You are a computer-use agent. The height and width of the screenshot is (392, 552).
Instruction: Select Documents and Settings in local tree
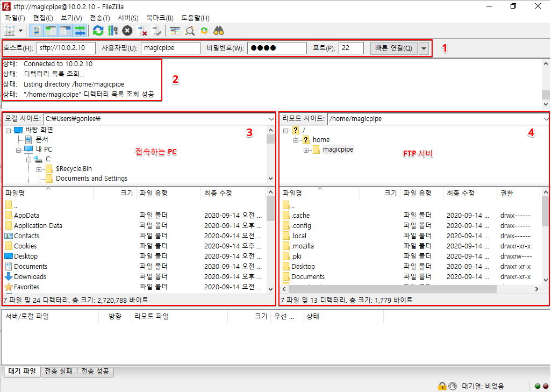point(91,179)
